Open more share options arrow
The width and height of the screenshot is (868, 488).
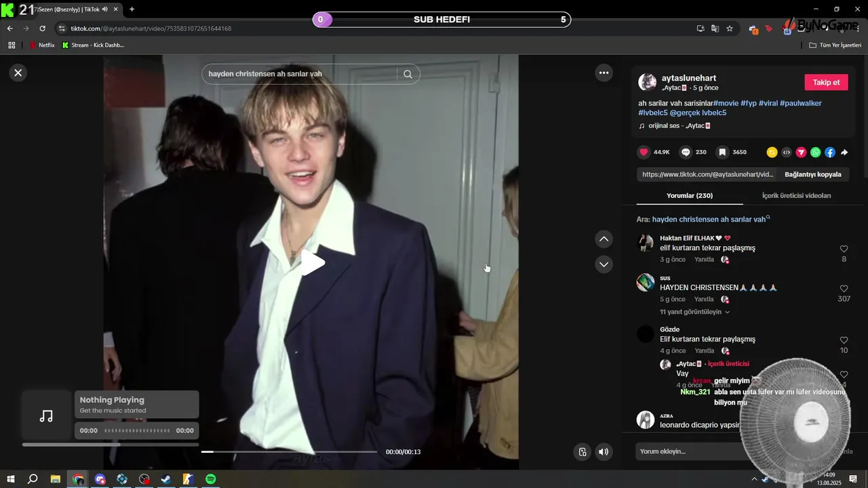pos(844,152)
